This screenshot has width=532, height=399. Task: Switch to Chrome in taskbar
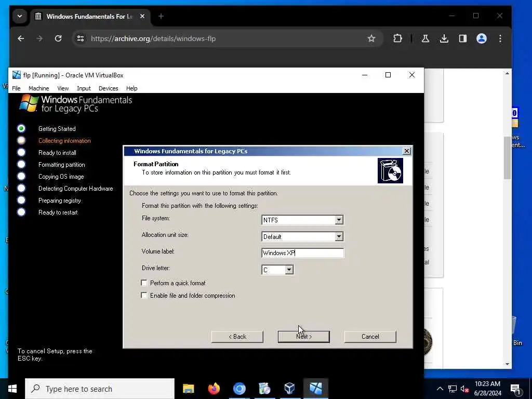coord(239,389)
